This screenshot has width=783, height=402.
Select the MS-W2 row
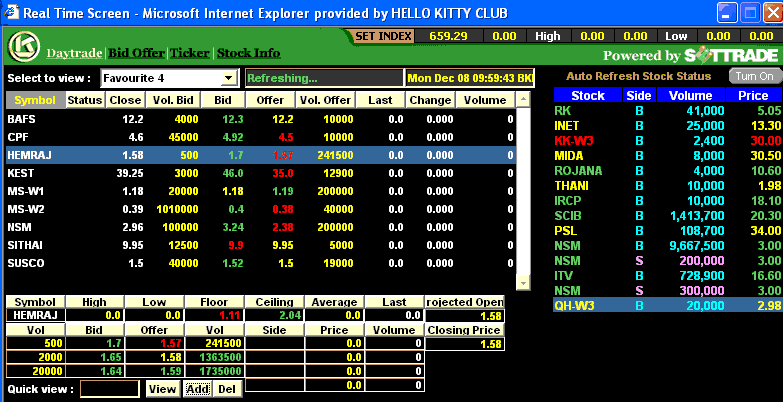click(x=261, y=209)
